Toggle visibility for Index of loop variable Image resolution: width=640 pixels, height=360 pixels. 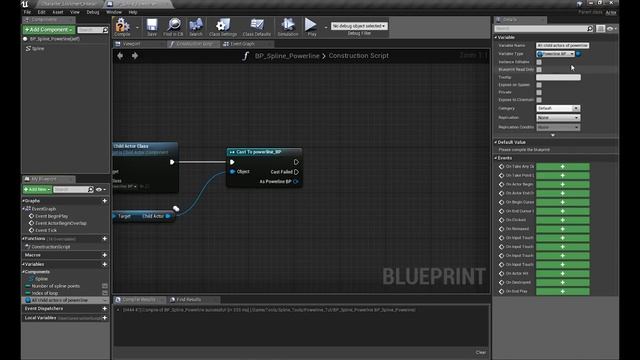click(x=104, y=293)
